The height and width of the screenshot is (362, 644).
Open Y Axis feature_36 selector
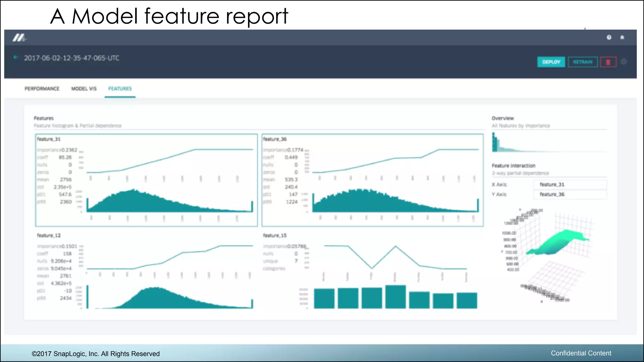click(570, 194)
